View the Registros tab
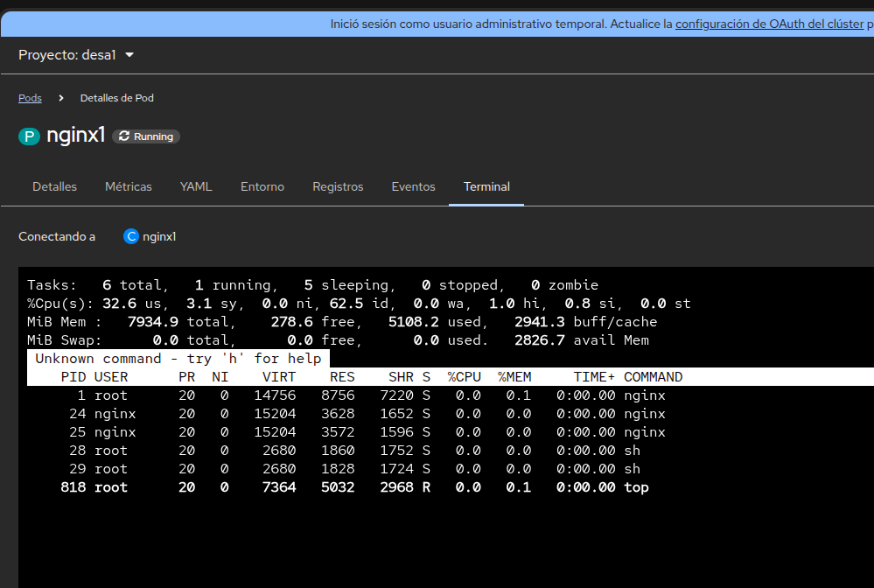Image resolution: width=874 pixels, height=588 pixels. (x=338, y=186)
